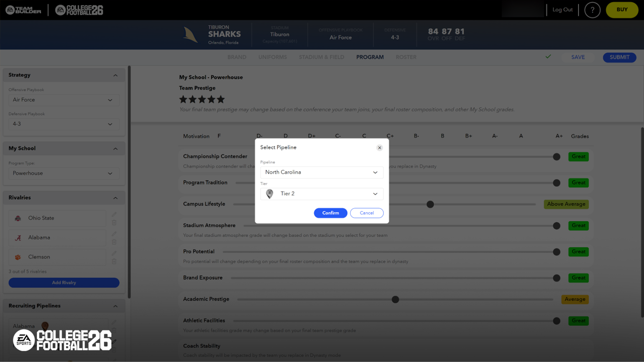Click Log Out at the top right
The image size is (644, 362).
pos(562,10)
